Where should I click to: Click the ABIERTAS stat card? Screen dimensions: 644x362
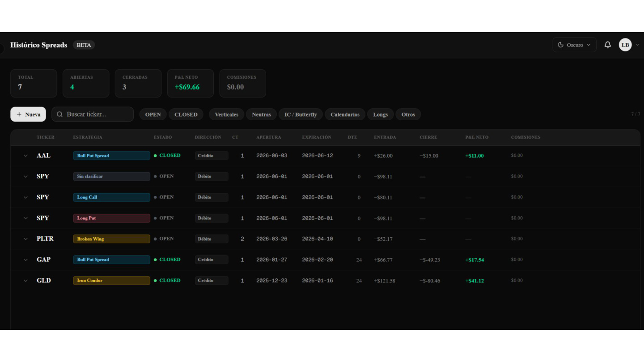(x=86, y=83)
